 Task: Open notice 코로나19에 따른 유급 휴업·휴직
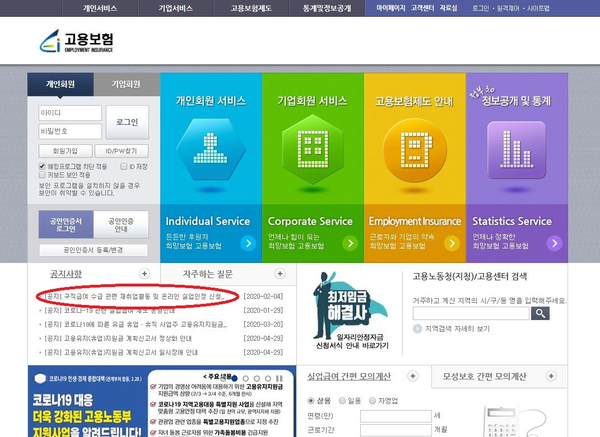coord(135,324)
